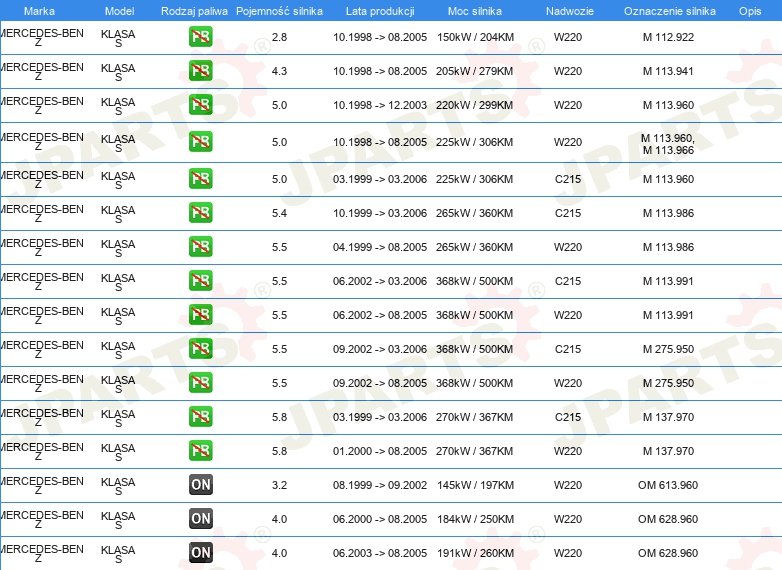Click petrol icon in M 137.970 C215 row
This screenshot has width=782, height=570.
(x=200, y=416)
